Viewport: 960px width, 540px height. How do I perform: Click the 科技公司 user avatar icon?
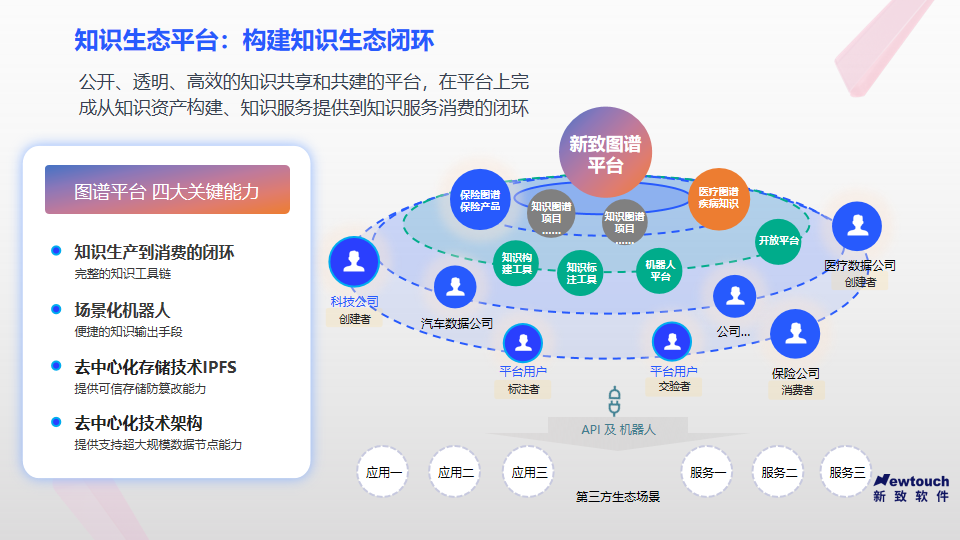tap(354, 261)
